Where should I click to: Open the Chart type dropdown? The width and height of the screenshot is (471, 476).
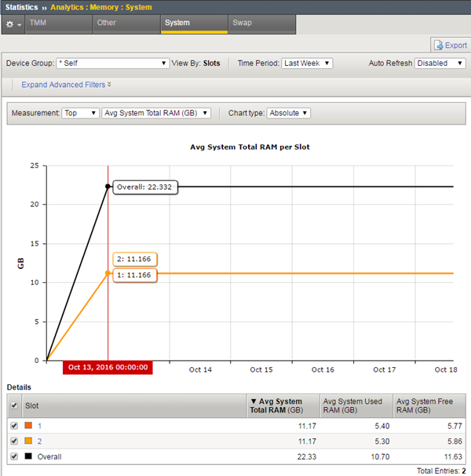click(x=289, y=113)
